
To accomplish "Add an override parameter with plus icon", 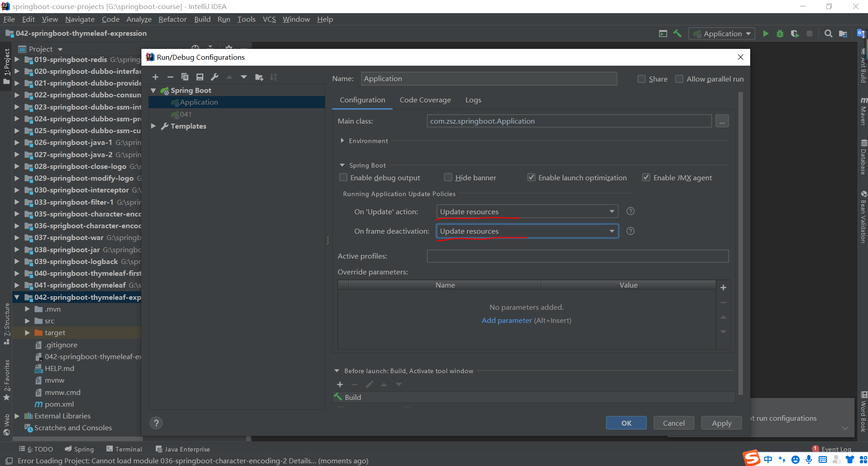I will pos(723,288).
